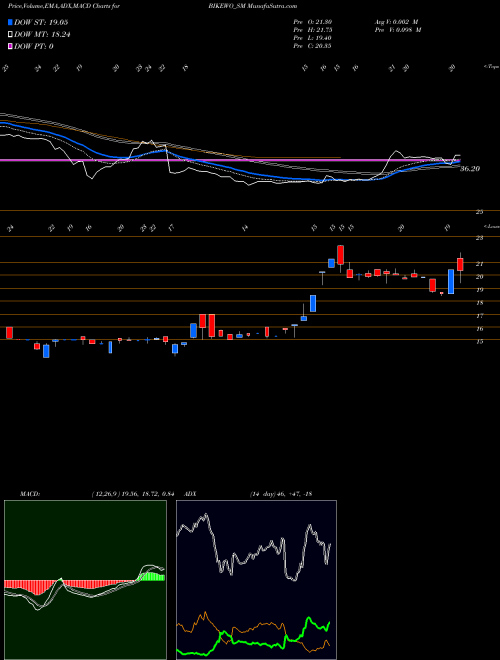Click the blue candle rising through 18
This screenshot has height=660, width=500.
313,303
